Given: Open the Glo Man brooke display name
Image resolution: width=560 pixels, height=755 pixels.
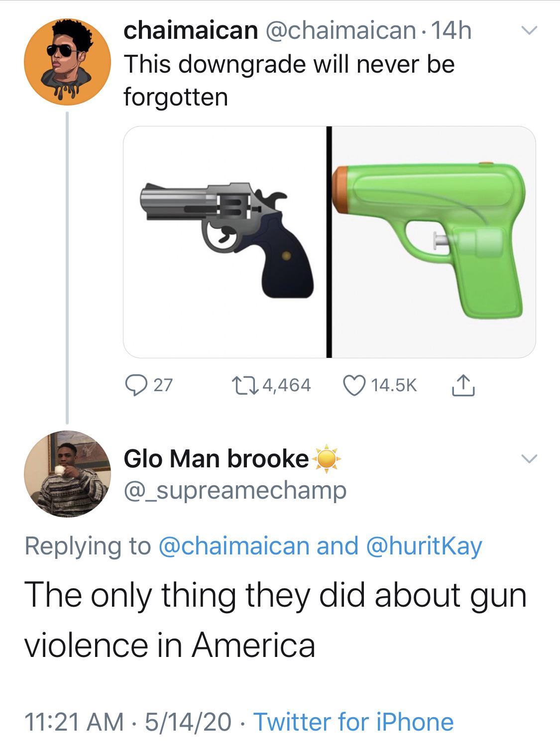Looking at the screenshot, I should [x=216, y=458].
